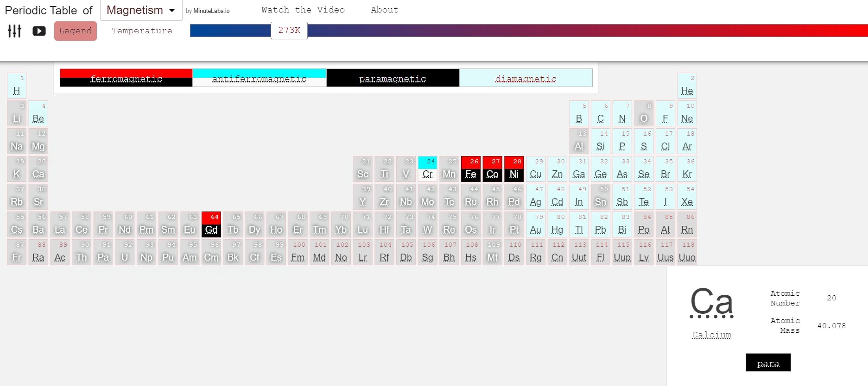Click the Calcium name link
The image size is (868, 386).
click(x=711, y=335)
